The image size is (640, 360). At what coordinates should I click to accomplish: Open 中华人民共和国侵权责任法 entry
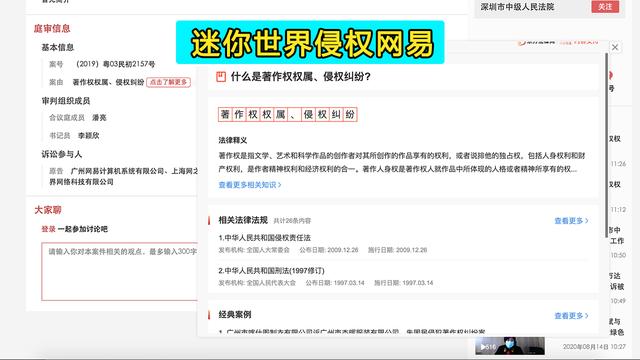coord(264,238)
